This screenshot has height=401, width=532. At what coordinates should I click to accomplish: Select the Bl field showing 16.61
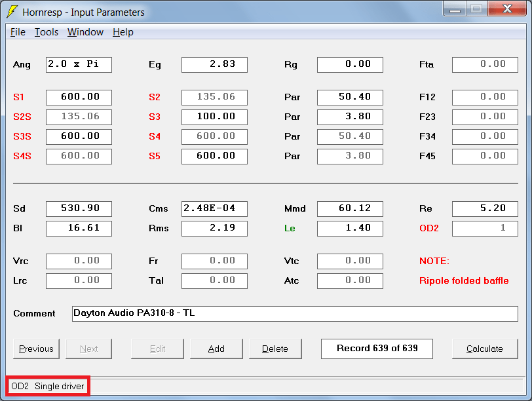click(79, 228)
